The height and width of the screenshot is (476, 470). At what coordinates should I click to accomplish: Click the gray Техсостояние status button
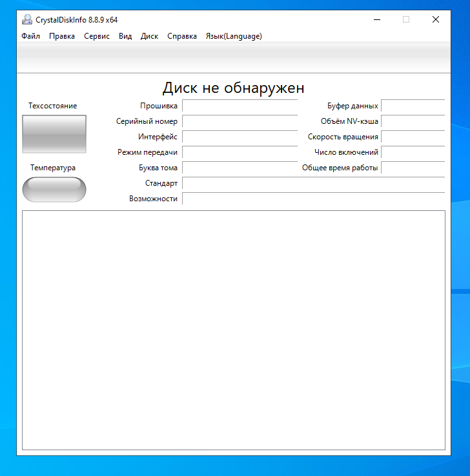(x=54, y=134)
